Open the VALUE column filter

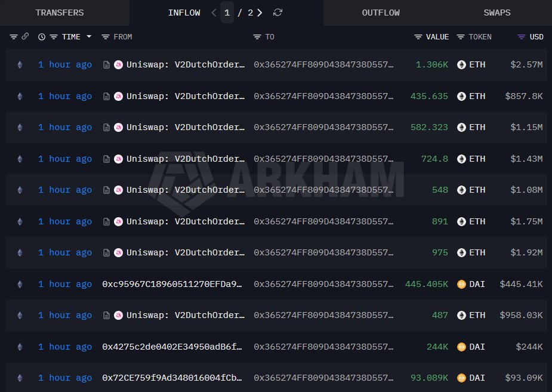point(418,37)
